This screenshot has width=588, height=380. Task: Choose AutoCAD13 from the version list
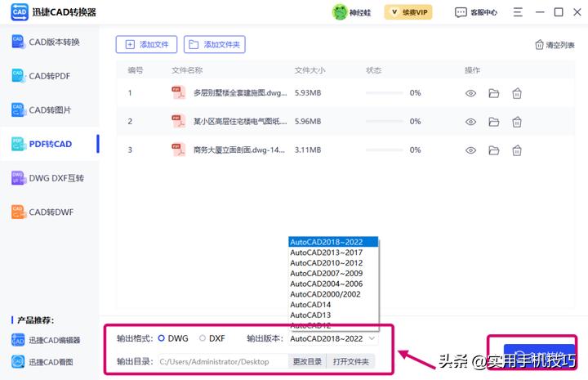(333, 315)
